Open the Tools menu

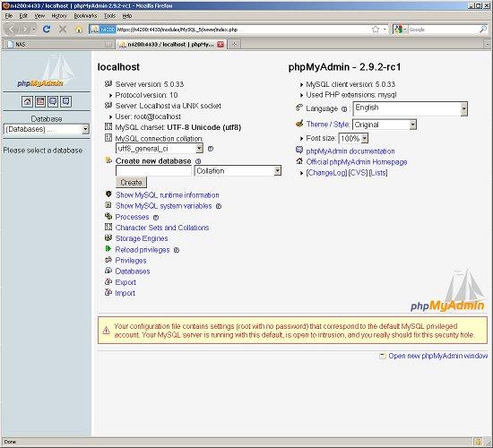pyautogui.click(x=109, y=16)
